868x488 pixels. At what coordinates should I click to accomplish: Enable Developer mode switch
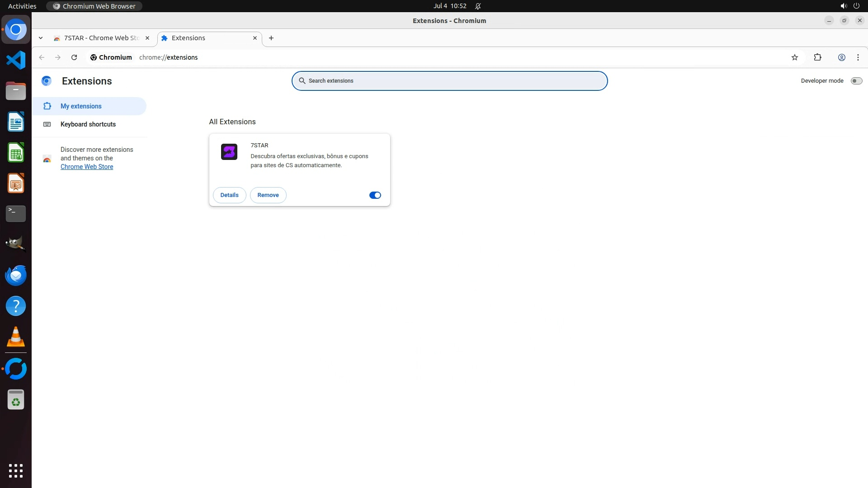point(856,81)
